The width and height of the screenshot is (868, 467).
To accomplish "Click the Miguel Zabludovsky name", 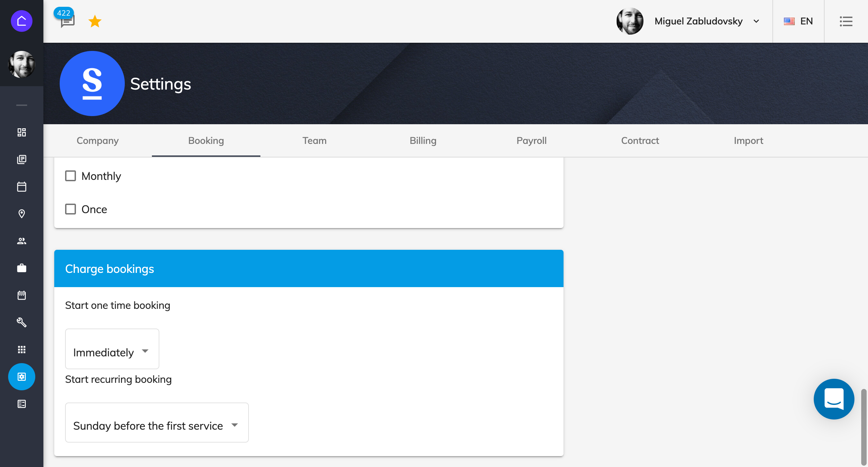I will point(698,21).
